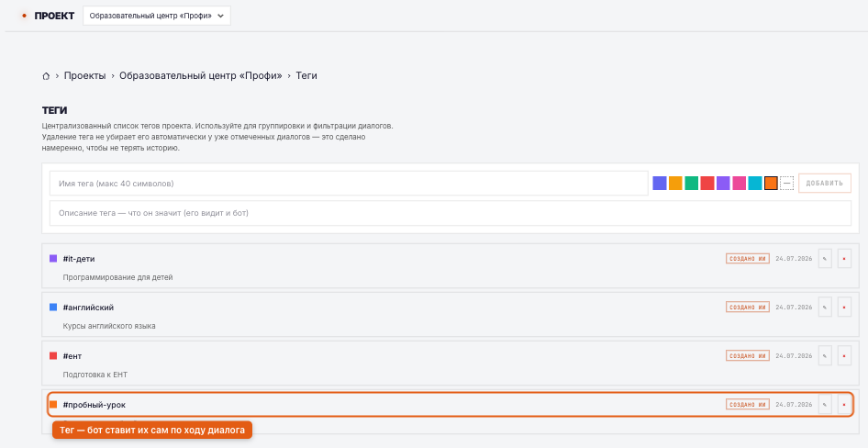Click the СОЗДАНО ИИ badge on #английский

747,307
